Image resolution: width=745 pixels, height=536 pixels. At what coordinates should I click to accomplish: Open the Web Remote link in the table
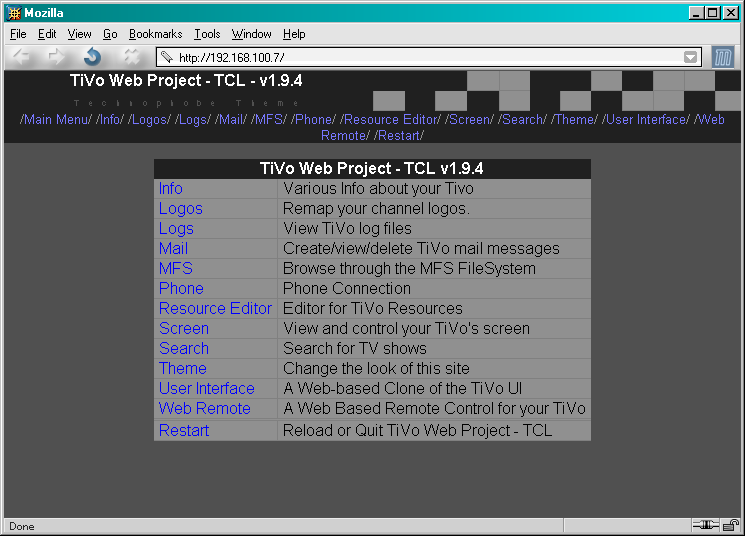click(204, 408)
